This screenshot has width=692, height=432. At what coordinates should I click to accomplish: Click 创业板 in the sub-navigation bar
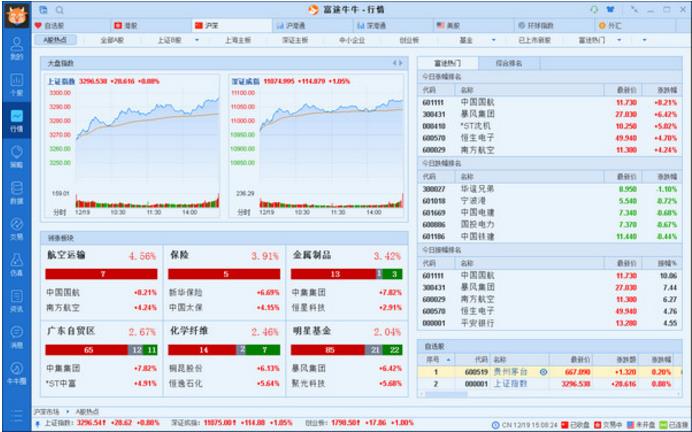pyautogui.click(x=409, y=40)
